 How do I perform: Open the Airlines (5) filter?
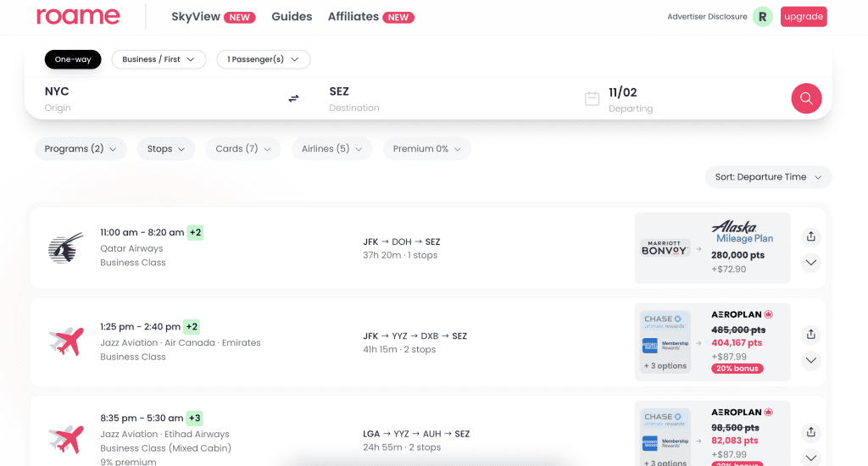(332, 149)
